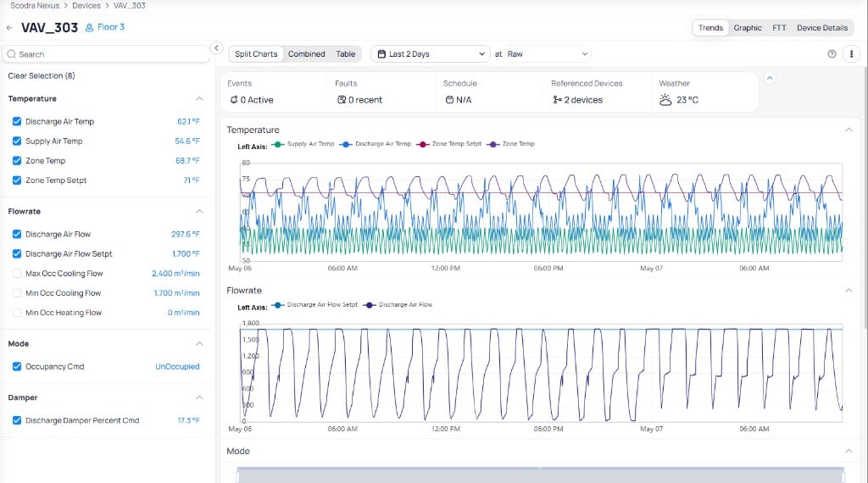
Task: Click the Floor 3 link
Action: click(111, 27)
